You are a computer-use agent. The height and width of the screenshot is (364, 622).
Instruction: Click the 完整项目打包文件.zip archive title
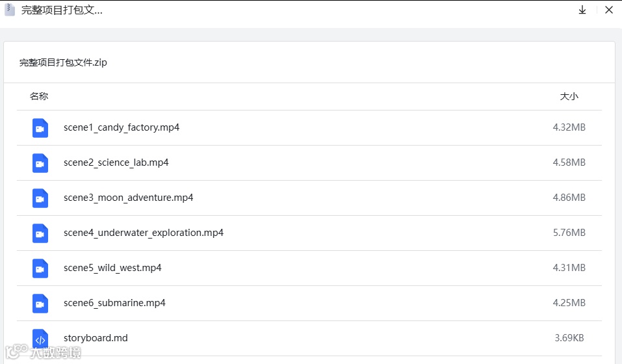tap(63, 62)
